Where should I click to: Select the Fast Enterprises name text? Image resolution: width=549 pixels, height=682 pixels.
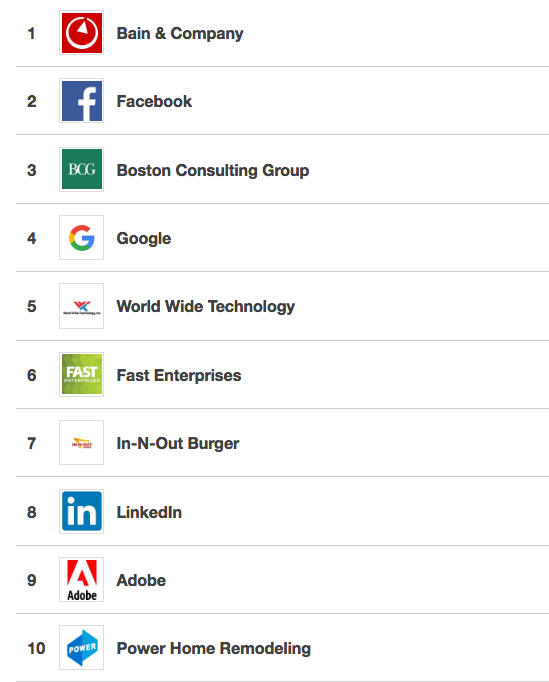[179, 375]
